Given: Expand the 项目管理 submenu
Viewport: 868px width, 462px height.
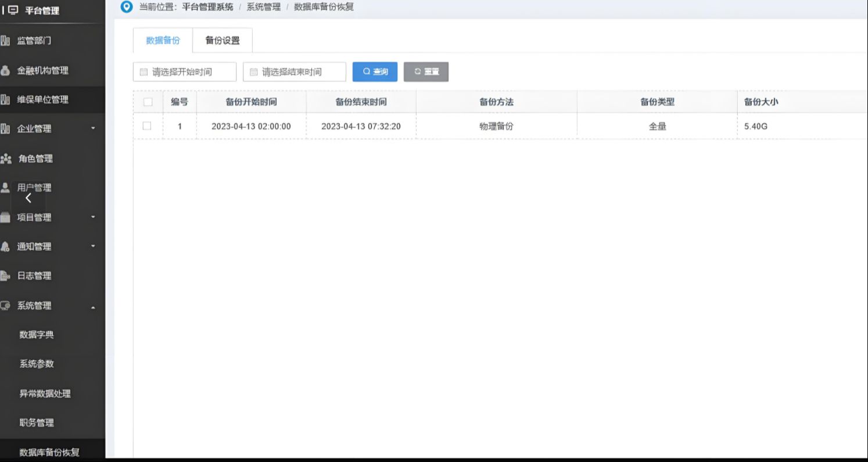Looking at the screenshot, I should coord(92,217).
